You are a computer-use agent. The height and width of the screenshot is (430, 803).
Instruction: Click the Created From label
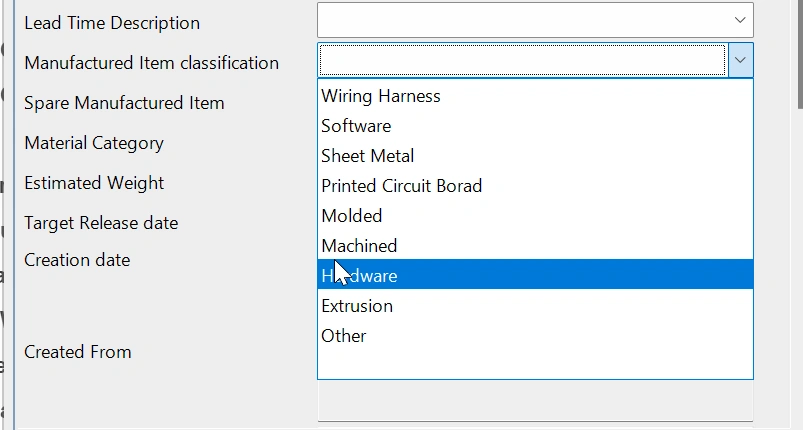click(x=78, y=352)
